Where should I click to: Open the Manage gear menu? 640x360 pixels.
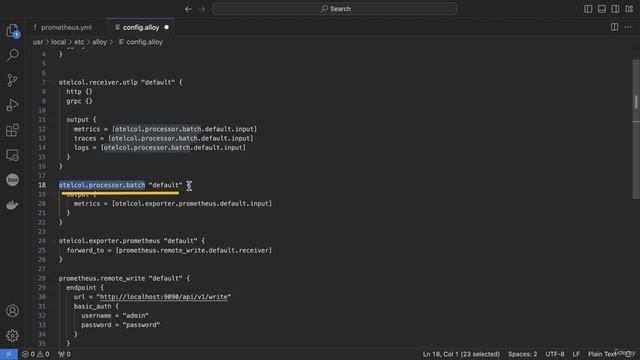[13, 336]
